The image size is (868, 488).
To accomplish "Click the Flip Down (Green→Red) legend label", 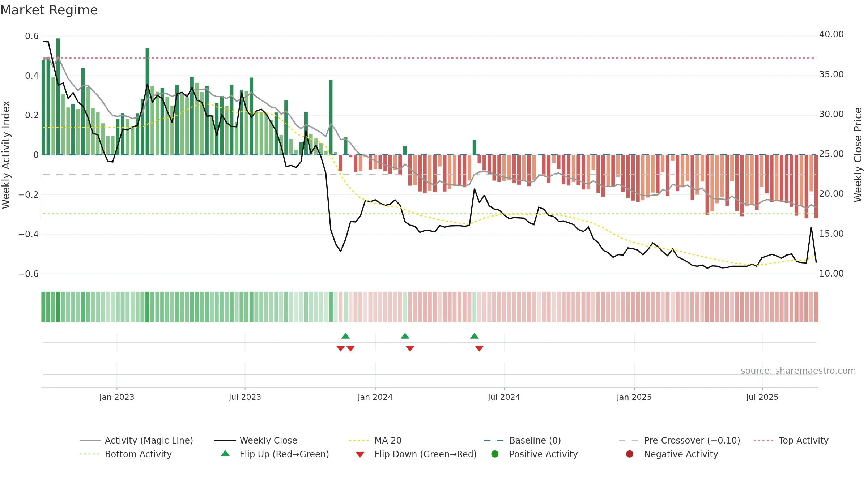I will (425, 454).
